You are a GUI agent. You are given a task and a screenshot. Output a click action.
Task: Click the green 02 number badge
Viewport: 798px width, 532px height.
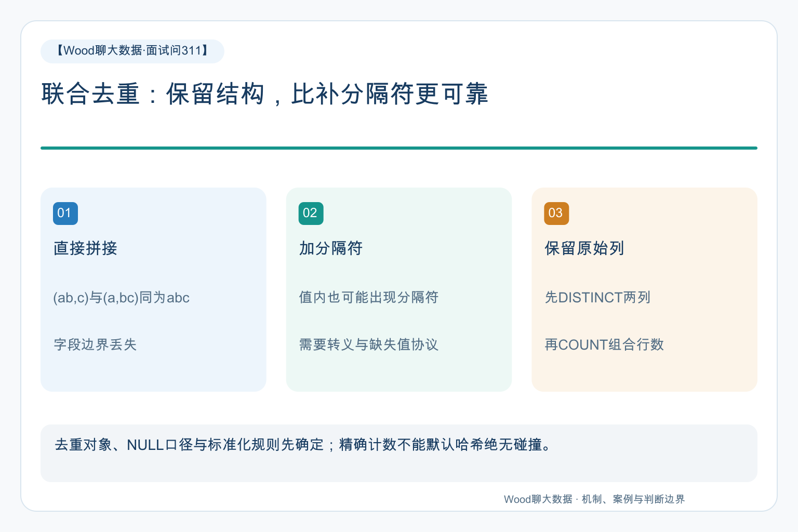311,213
